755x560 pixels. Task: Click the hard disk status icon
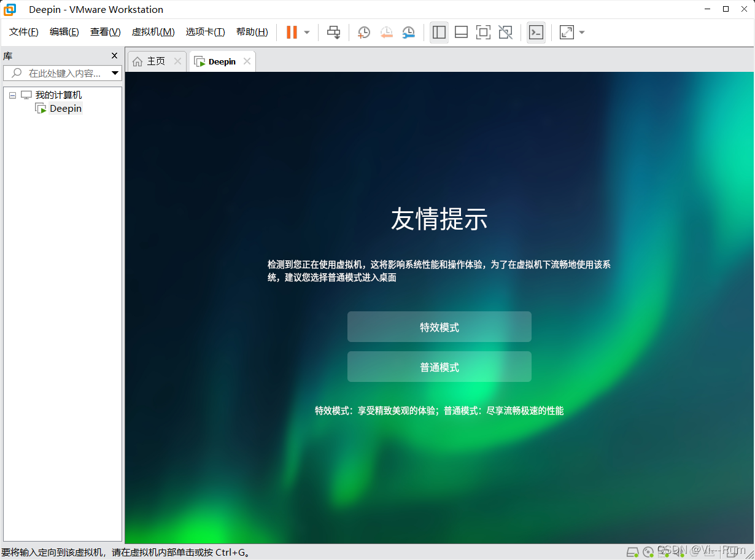point(632,551)
